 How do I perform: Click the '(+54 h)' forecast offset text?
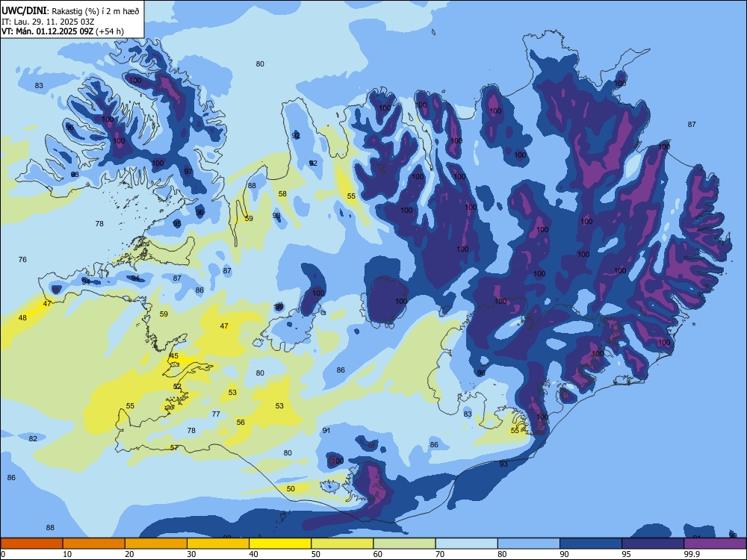(x=110, y=31)
